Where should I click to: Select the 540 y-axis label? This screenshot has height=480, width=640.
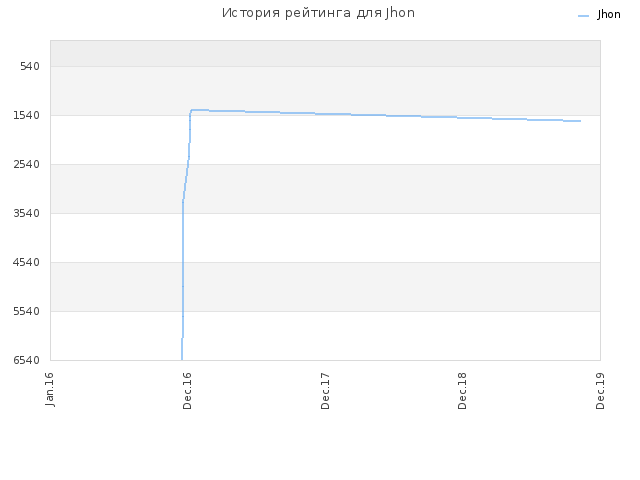[30, 66]
